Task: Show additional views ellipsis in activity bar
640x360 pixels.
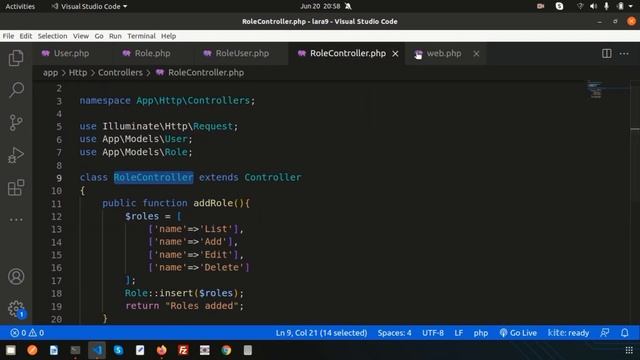Action: coord(16,220)
